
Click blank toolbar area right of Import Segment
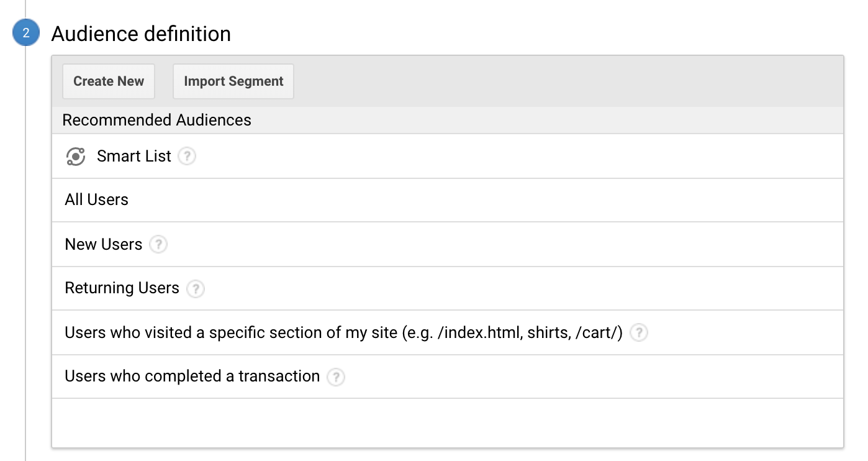(559, 81)
